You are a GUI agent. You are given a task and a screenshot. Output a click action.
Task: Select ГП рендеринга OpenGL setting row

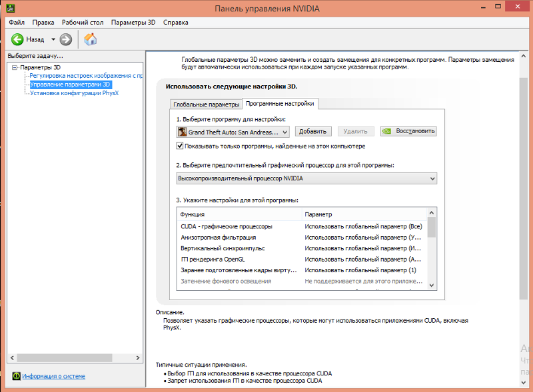302,259
